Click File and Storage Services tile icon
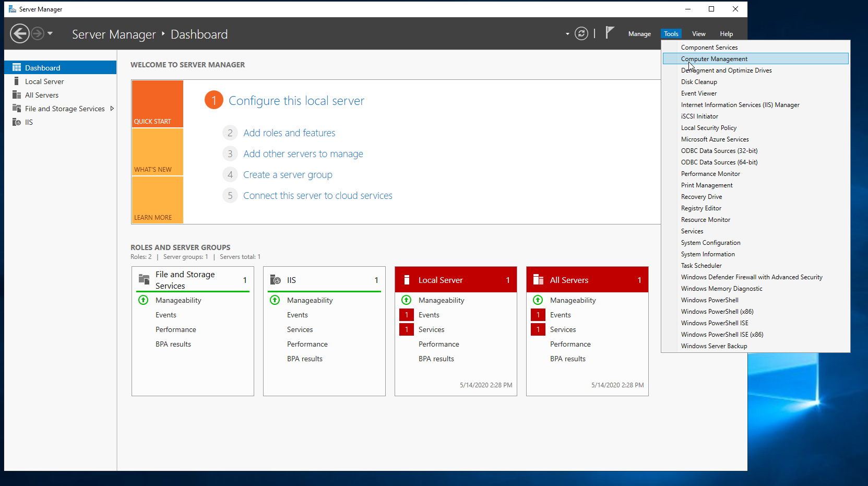Viewport: 868px width, 486px height. [x=144, y=279]
